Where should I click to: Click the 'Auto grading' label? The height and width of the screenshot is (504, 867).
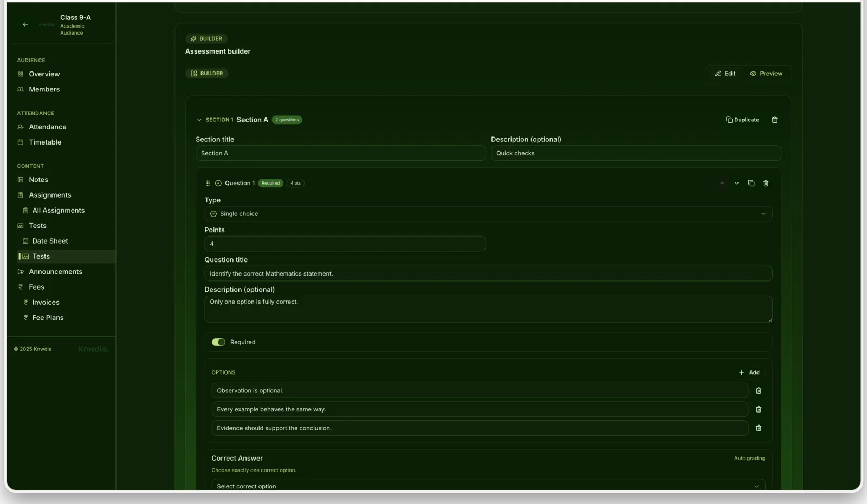pyautogui.click(x=749, y=459)
